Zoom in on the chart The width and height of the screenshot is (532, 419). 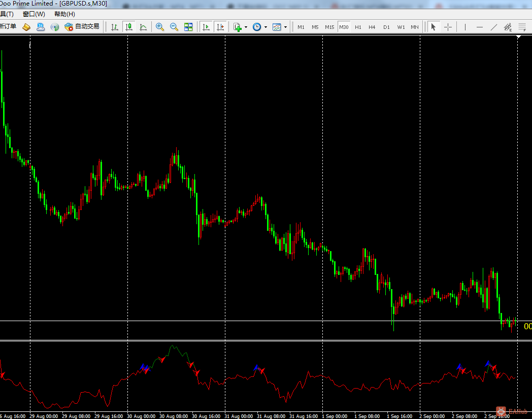tap(160, 27)
